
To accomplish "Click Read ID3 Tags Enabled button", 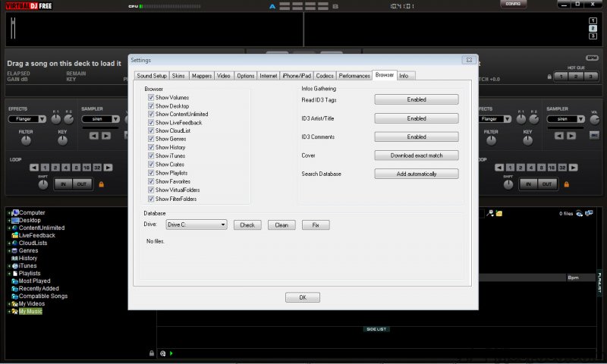I will [x=417, y=99].
